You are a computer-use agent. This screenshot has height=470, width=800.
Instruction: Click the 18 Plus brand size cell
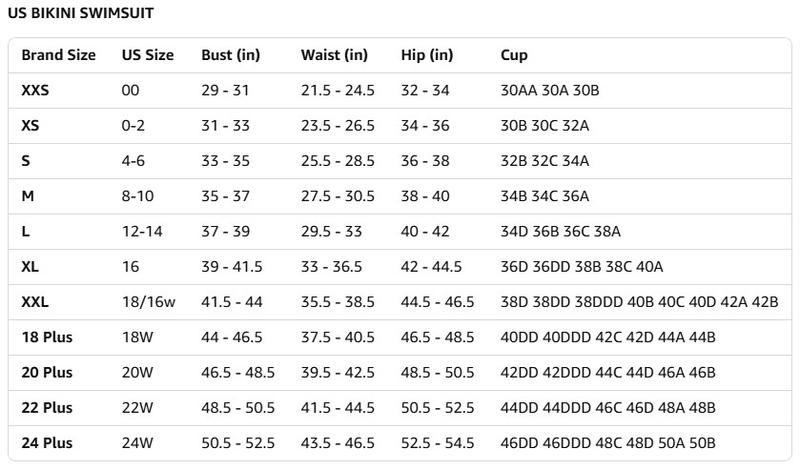pyautogui.click(x=47, y=337)
